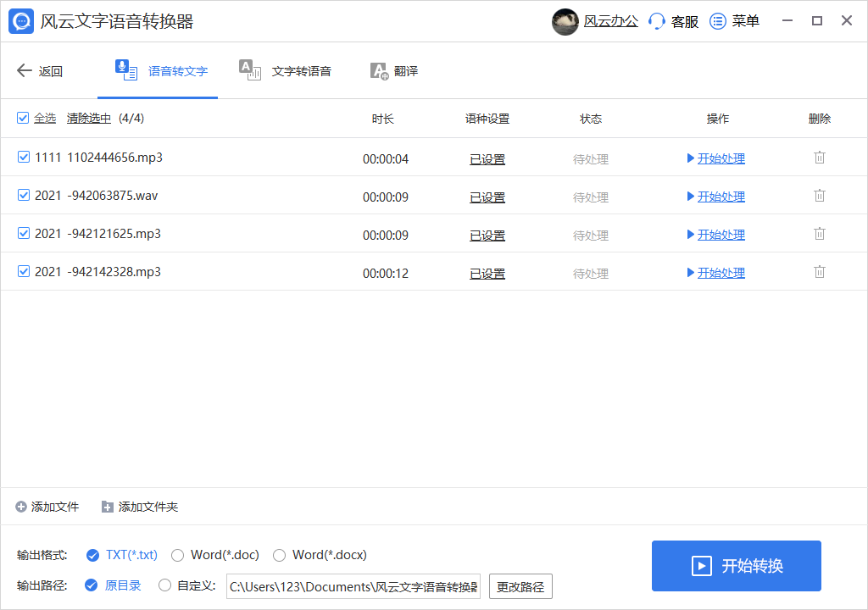Click the 添加文件夹 folder icon
This screenshot has height=610, width=868.
coord(108,507)
